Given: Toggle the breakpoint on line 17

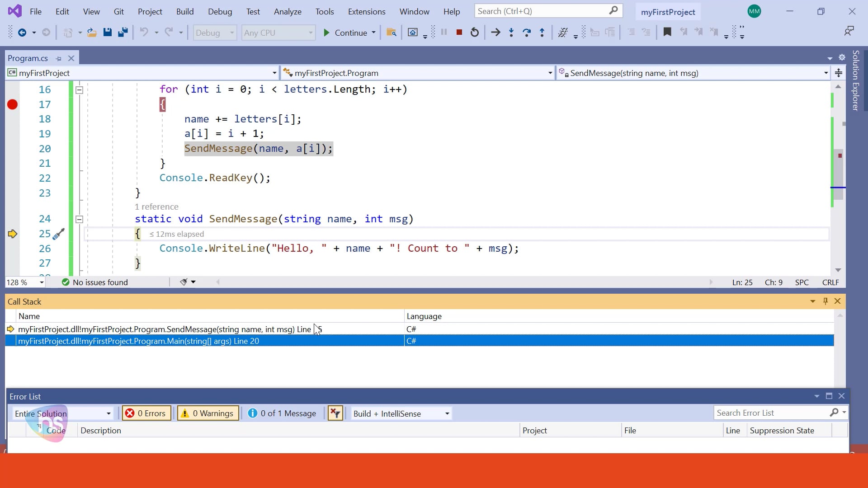Looking at the screenshot, I should point(12,104).
